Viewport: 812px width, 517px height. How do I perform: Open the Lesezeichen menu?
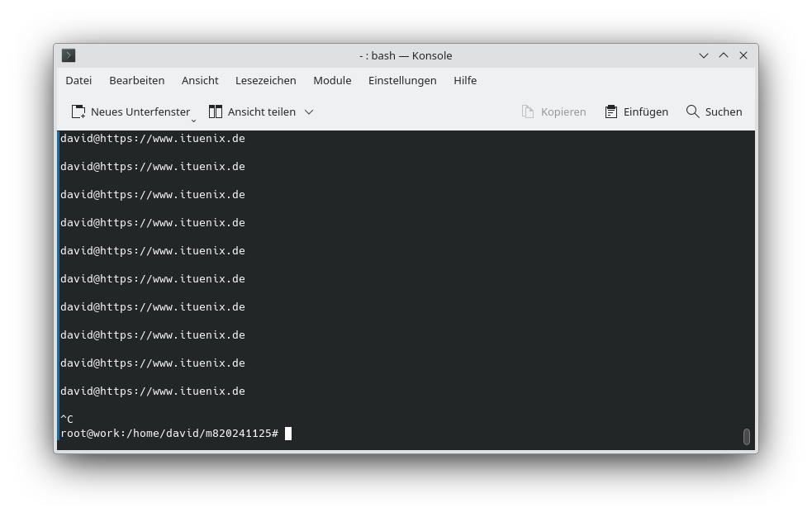tap(265, 80)
